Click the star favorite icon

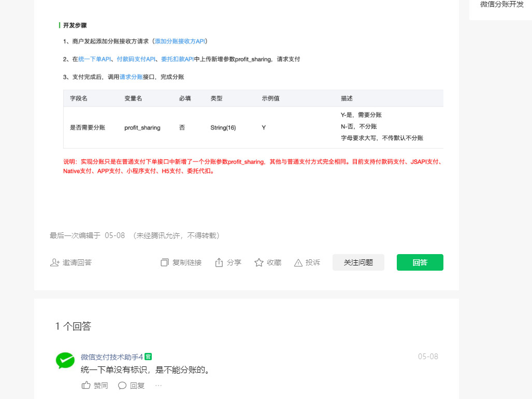(x=259, y=262)
